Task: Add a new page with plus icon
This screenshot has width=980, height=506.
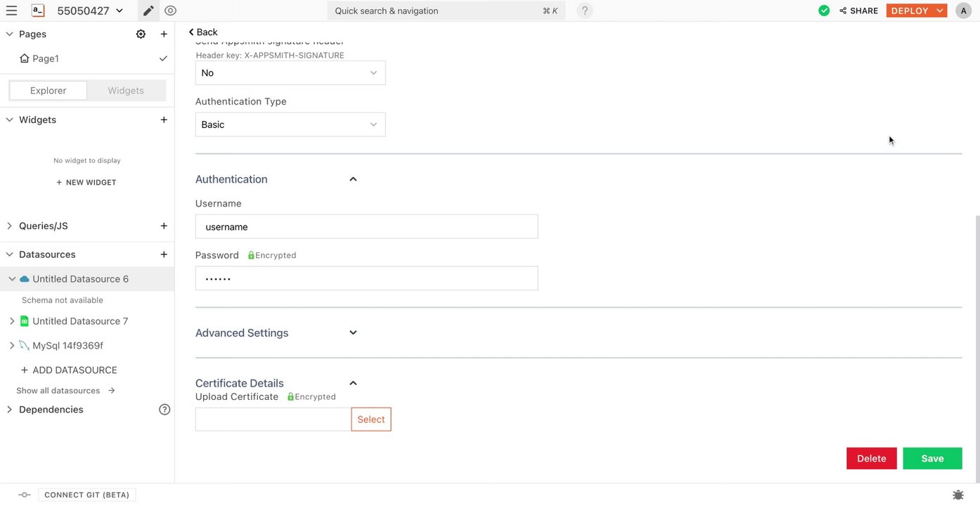Action: pyautogui.click(x=164, y=34)
